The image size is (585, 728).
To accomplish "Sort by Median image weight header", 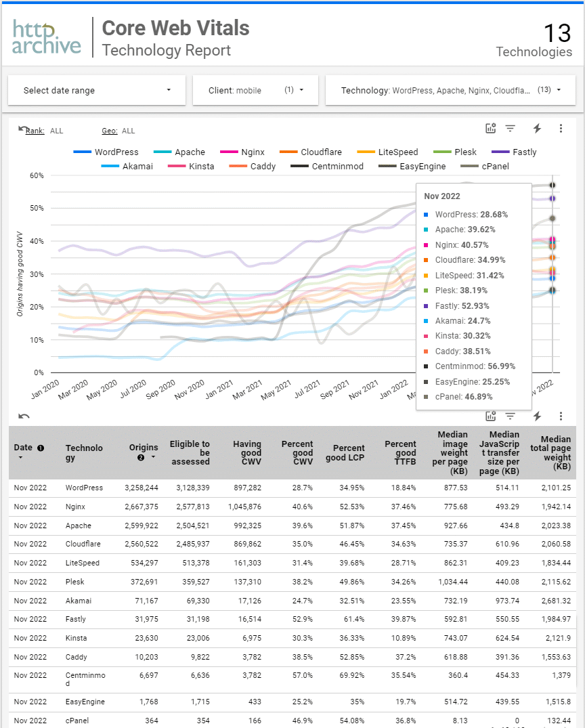I will 450,452.
